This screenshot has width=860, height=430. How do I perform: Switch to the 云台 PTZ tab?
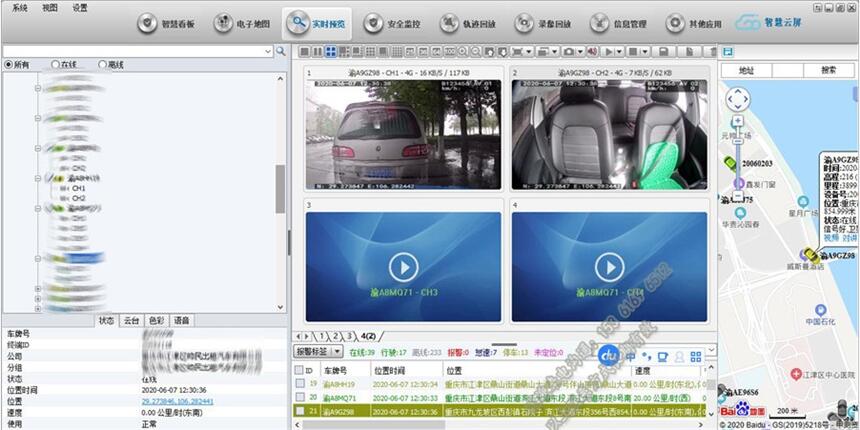pyautogui.click(x=130, y=321)
